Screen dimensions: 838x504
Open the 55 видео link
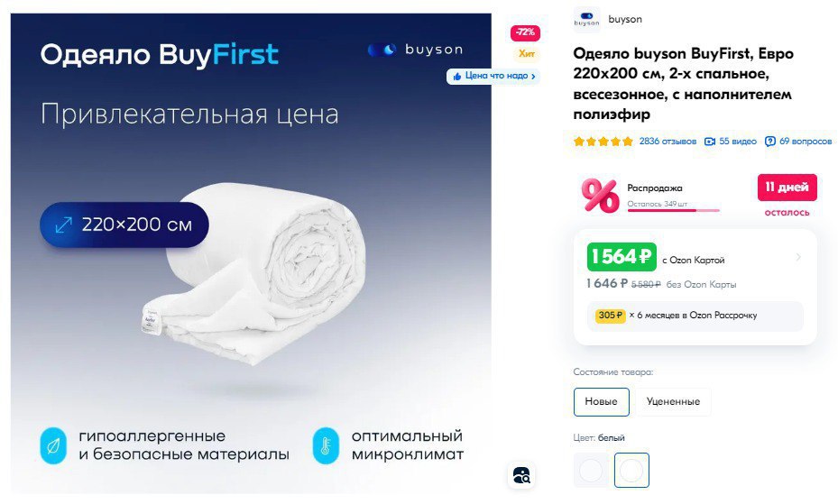[x=738, y=142]
